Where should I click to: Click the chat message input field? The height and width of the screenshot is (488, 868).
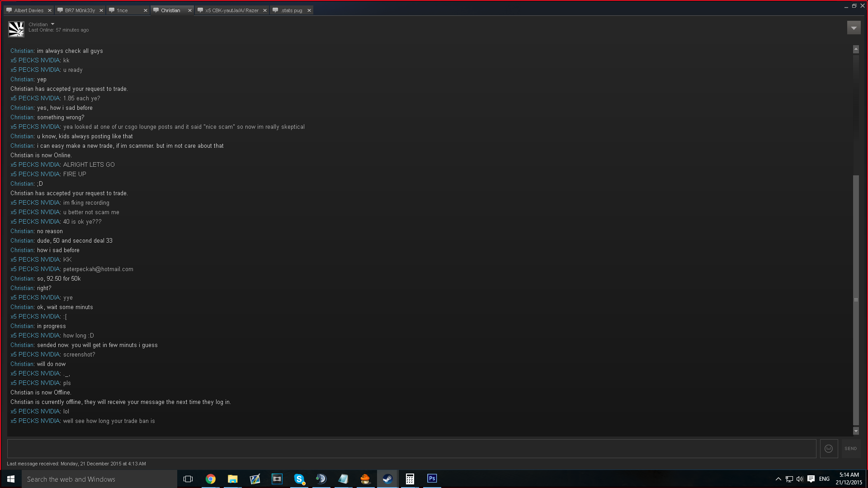click(411, 449)
